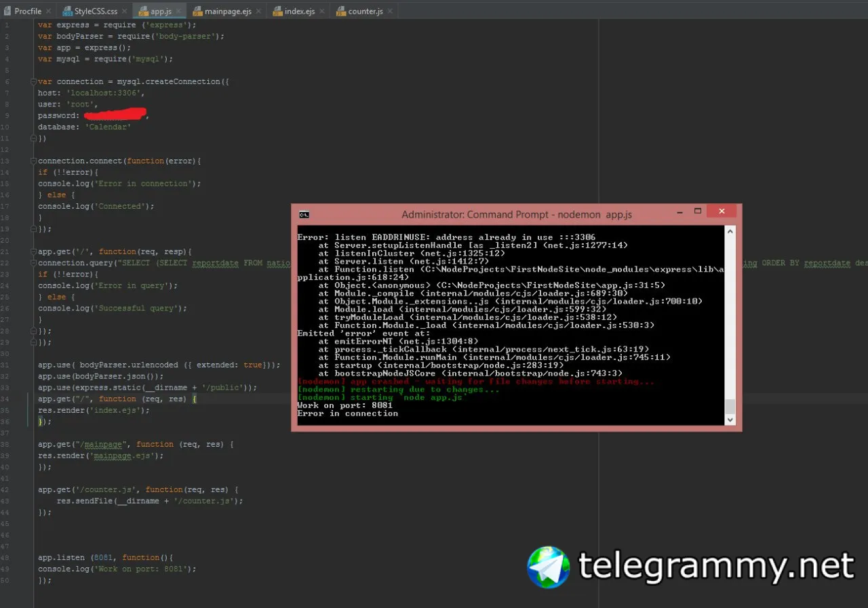
Task: Collapse the createConnection block at line 6
Action: click(x=33, y=81)
